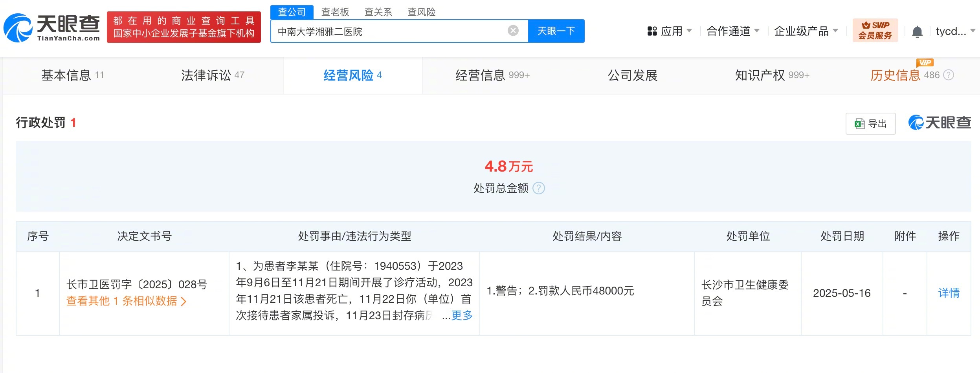This screenshot has height=373, width=980.
Task: Click the 2025-05-16 penalty date
Action: tap(842, 293)
